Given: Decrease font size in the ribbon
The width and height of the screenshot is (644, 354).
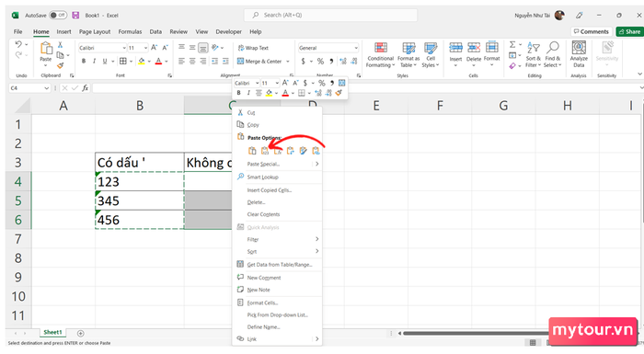Looking at the screenshot, I should pyautogui.click(x=165, y=48).
